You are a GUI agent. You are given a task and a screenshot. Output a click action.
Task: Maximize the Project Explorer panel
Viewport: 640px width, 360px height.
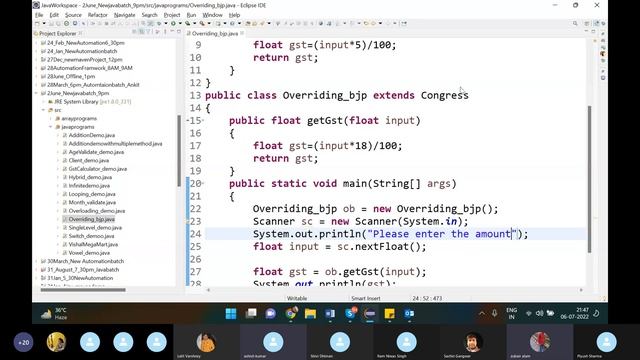(178, 32)
